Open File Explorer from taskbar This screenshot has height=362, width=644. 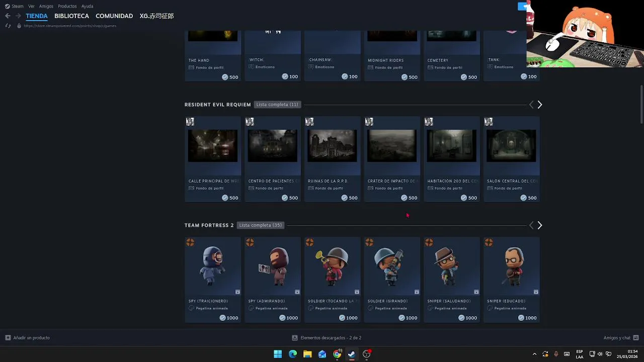[x=307, y=354]
